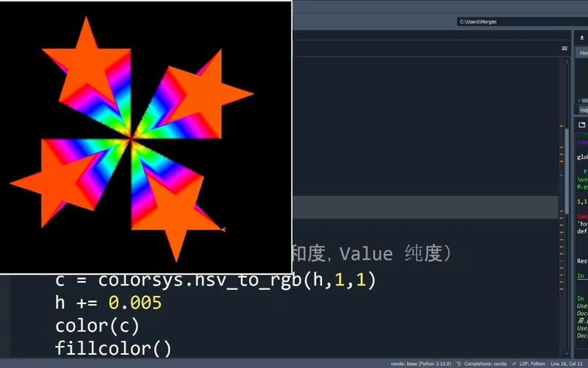The image size is (588, 368).
Task: Click the console tab folder icon
Action: click(x=582, y=125)
